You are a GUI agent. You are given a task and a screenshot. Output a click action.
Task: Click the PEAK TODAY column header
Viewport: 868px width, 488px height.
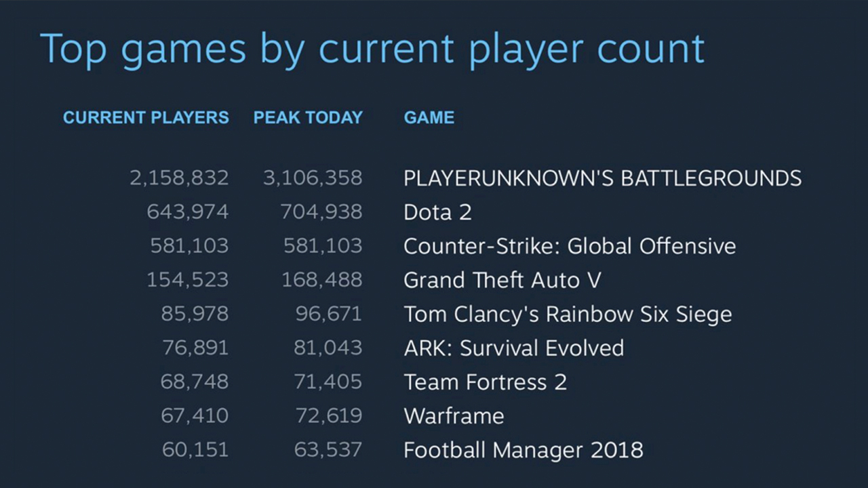pos(308,117)
